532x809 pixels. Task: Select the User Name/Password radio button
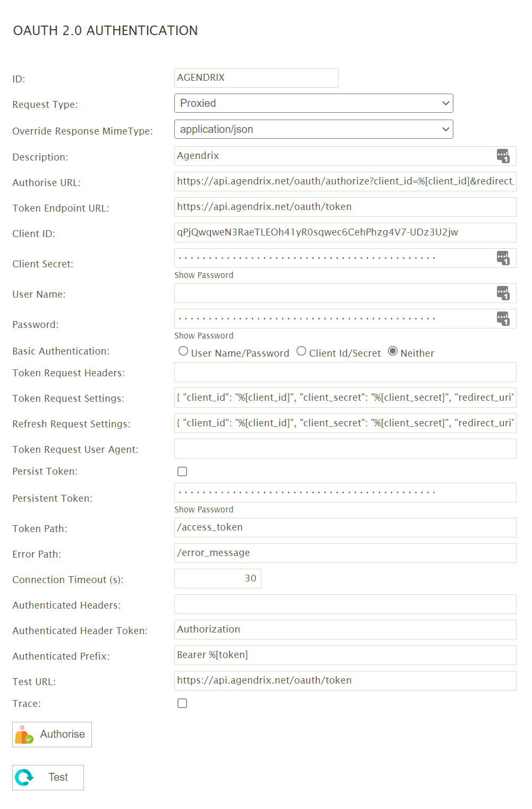(x=183, y=351)
